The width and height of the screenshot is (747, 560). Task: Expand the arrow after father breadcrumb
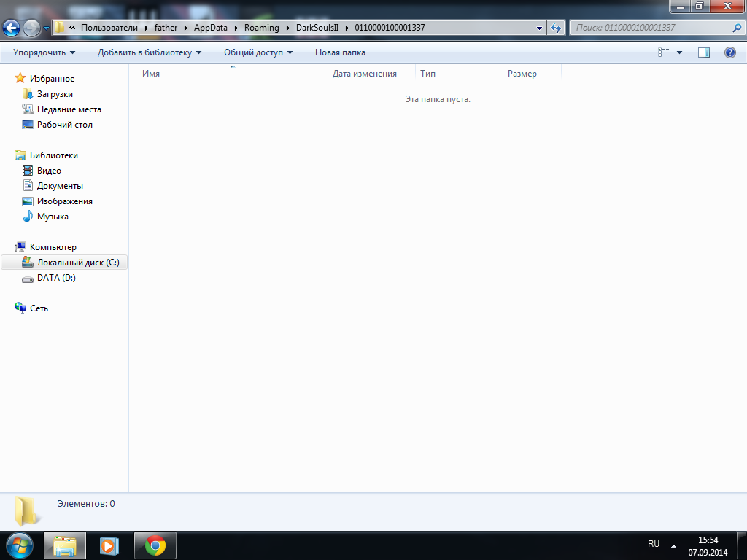pyautogui.click(x=186, y=28)
